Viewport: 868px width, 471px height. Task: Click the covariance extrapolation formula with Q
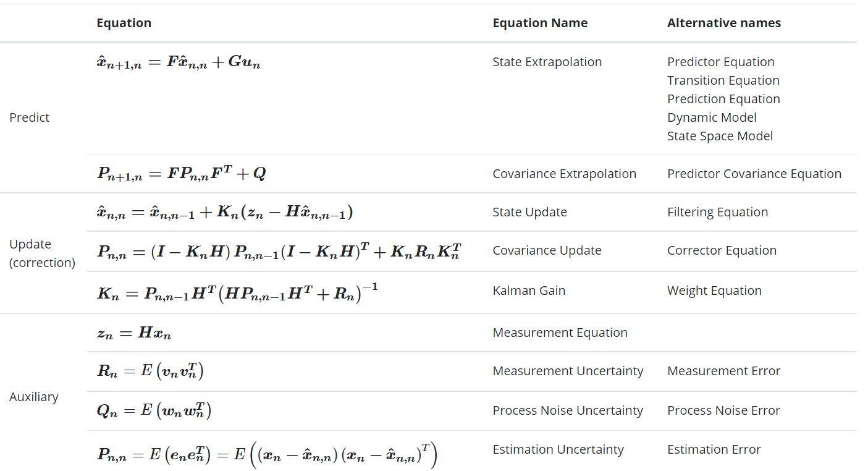[182, 174]
